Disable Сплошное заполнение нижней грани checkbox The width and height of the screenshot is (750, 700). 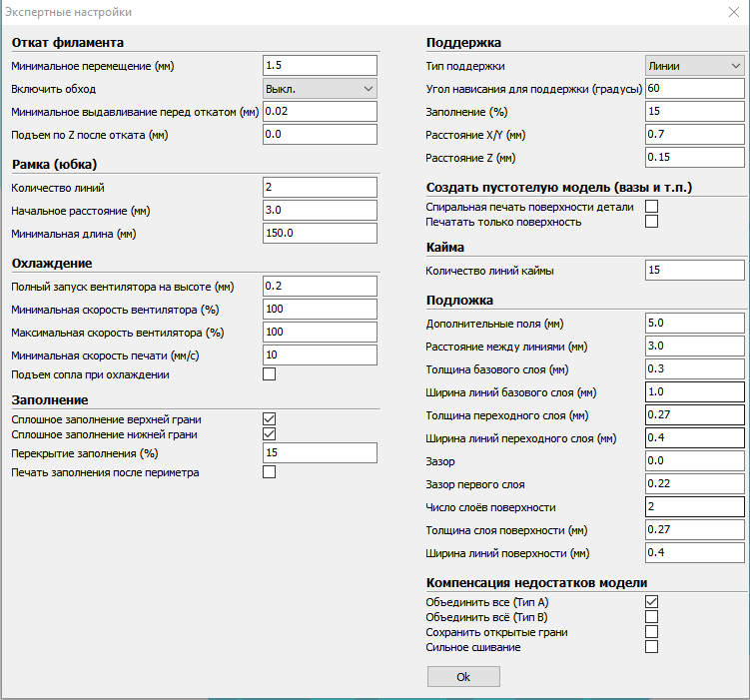pyautogui.click(x=269, y=434)
